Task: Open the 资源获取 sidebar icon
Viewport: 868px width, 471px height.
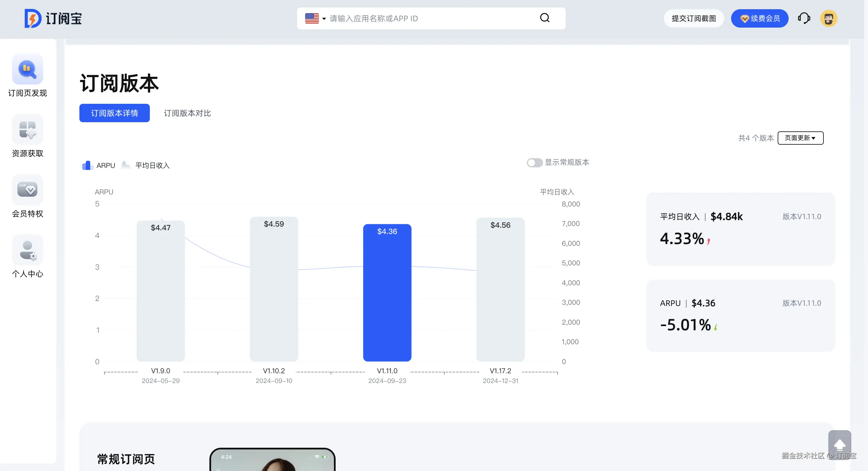Action: point(27,130)
